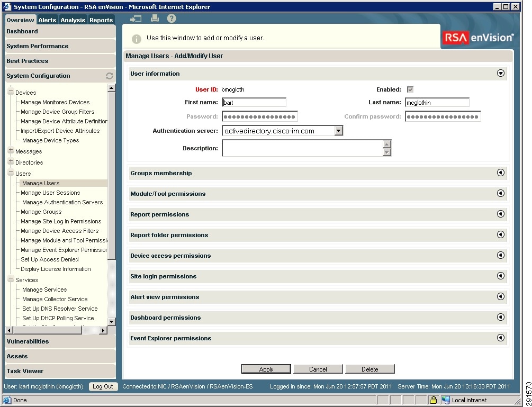Select Manage Site Log In Permissions
The height and width of the screenshot is (407, 532).
[x=61, y=221]
